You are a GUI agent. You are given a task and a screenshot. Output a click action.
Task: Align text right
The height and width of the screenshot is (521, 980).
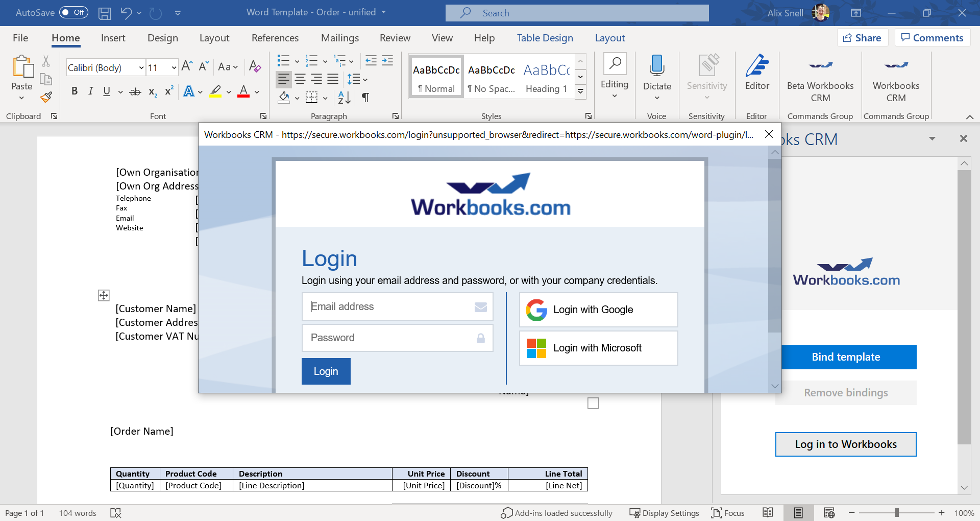coord(316,79)
